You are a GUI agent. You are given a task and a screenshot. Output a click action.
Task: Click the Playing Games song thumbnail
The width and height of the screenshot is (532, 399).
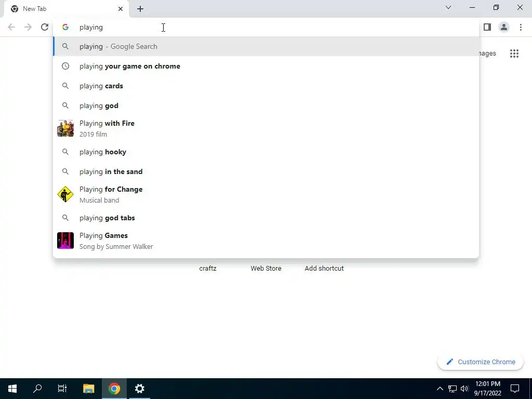(x=65, y=241)
